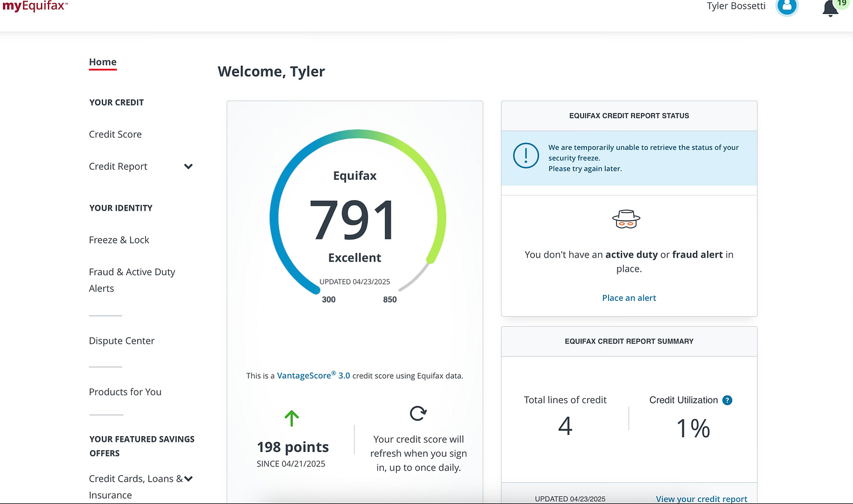This screenshot has width=853, height=504.
Task: Click the SINCE 04/21/2025 date text
Action: point(291,464)
